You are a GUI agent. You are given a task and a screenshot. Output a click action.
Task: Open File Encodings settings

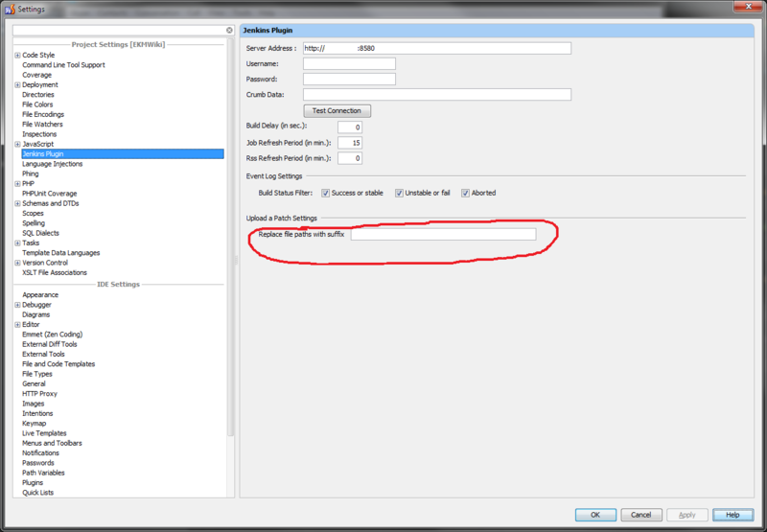43,114
